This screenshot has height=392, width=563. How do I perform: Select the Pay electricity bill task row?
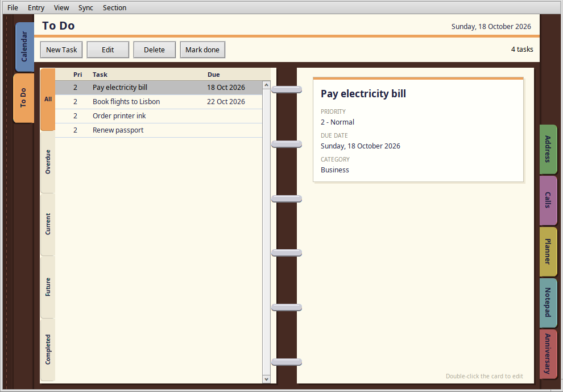159,87
